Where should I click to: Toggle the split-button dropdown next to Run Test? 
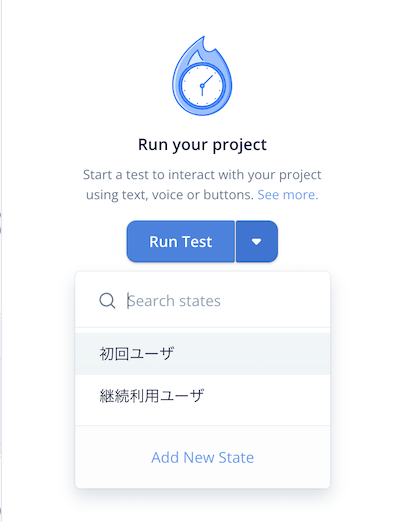click(x=257, y=241)
